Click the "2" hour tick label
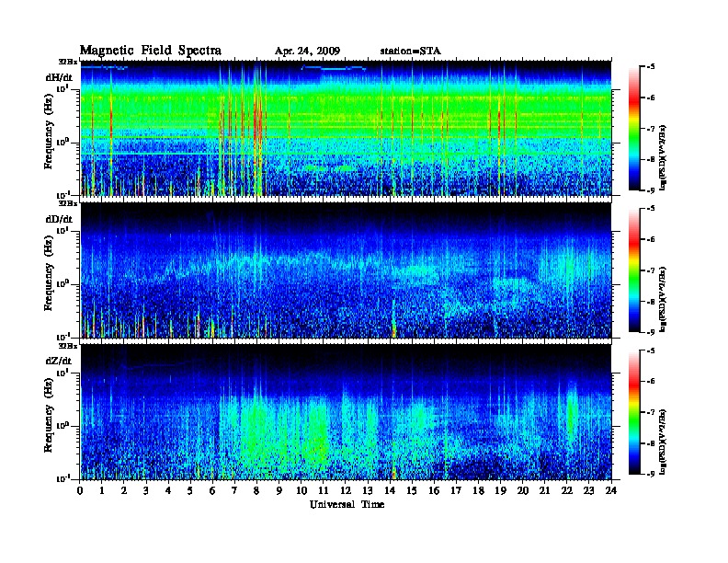The width and height of the screenshot is (728, 563). click(x=124, y=491)
